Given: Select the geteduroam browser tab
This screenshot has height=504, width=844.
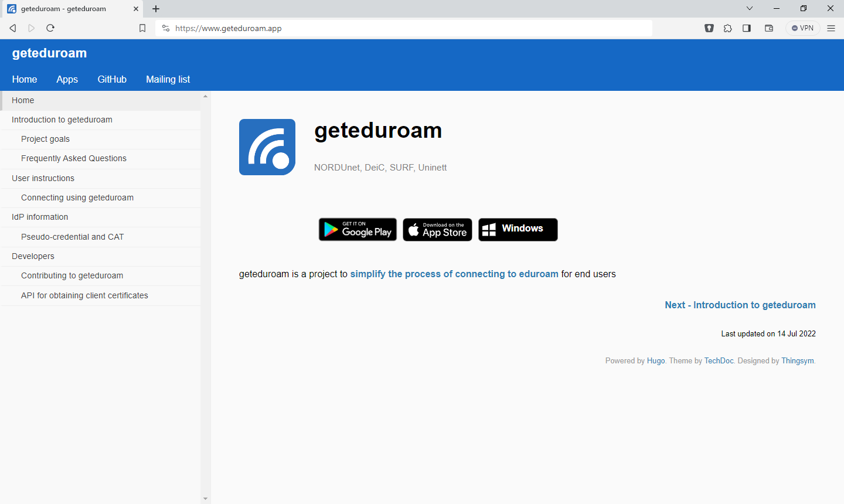Looking at the screenshot, I should pos(72,9).
